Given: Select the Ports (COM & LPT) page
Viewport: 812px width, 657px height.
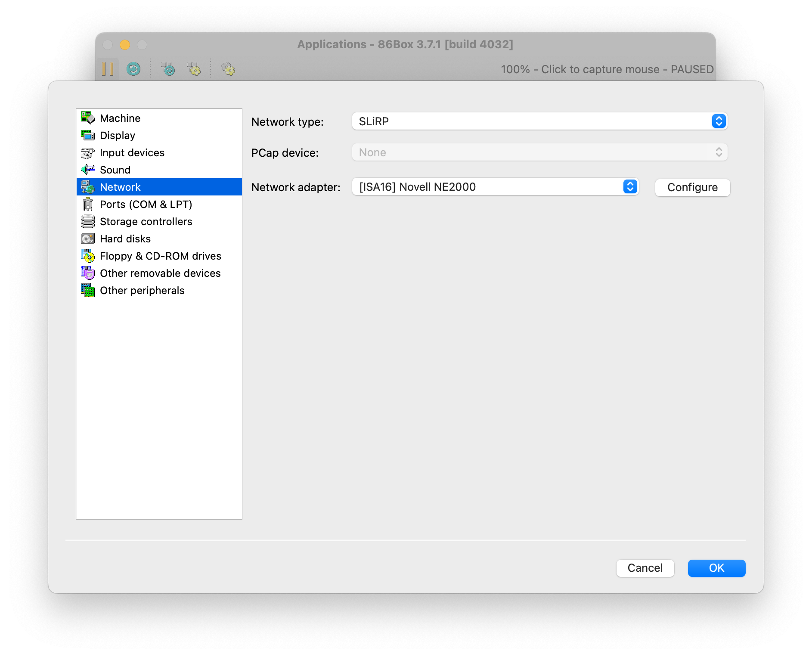Looking at the screenshot, I should coord(159,204).
